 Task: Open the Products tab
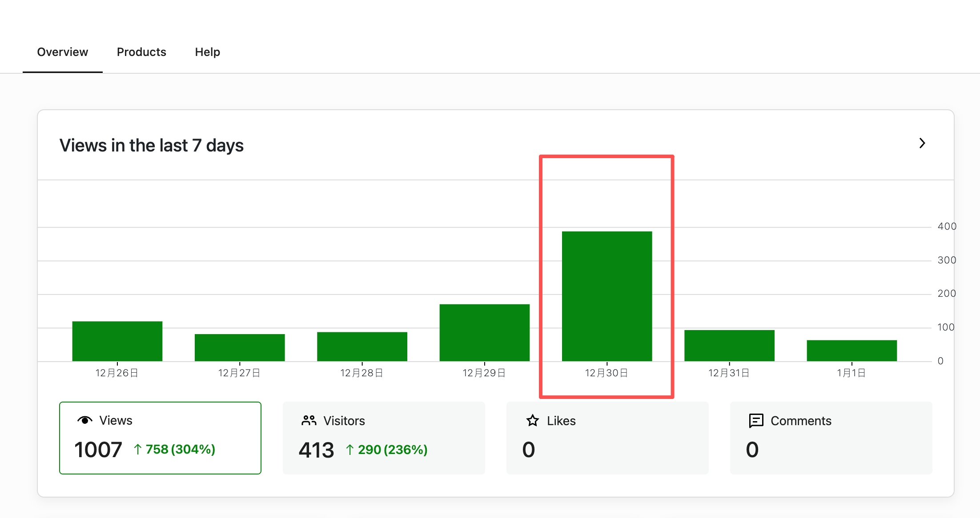(141, 52)
